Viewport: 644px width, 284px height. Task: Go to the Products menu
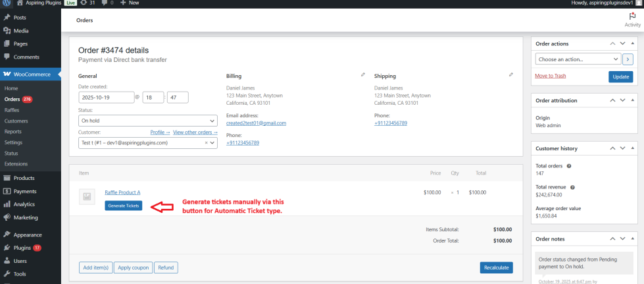click(x=24, y=178)
